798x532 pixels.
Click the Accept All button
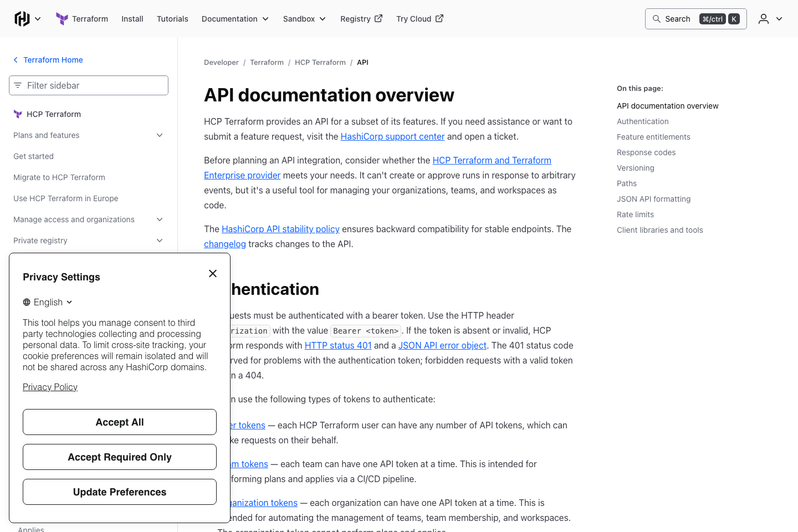click(x=119, y=422)
